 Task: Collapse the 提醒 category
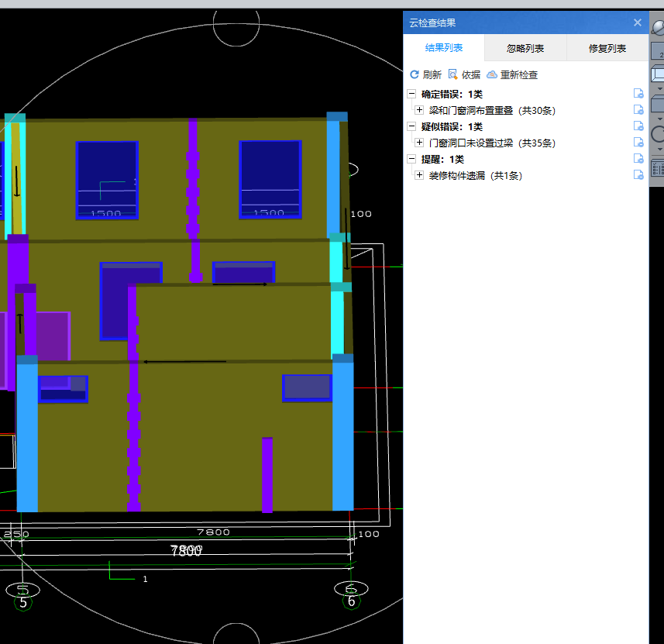point(411,159)
